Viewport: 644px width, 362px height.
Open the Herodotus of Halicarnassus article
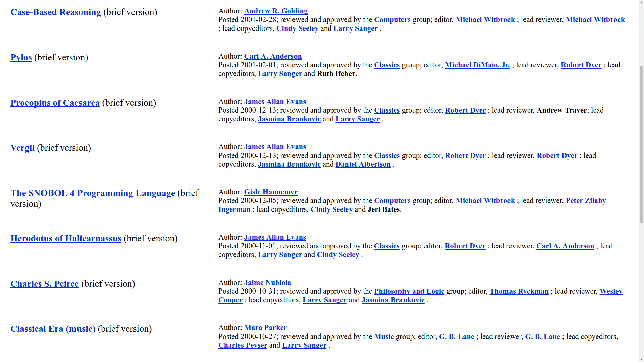pyautogui.click(x=66, y=238)
